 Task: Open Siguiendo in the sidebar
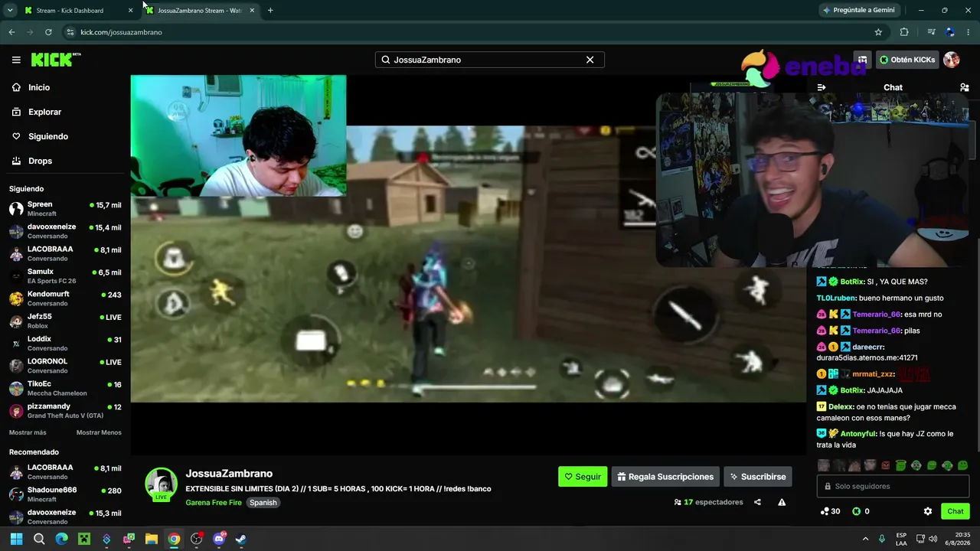[x=48, y=136]
